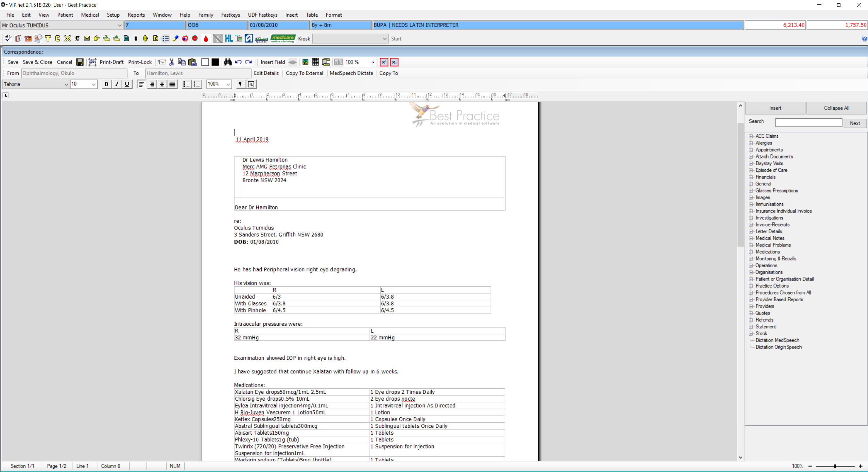Toggle show paragraph marks
868x472 pixels.
(240, 84)
